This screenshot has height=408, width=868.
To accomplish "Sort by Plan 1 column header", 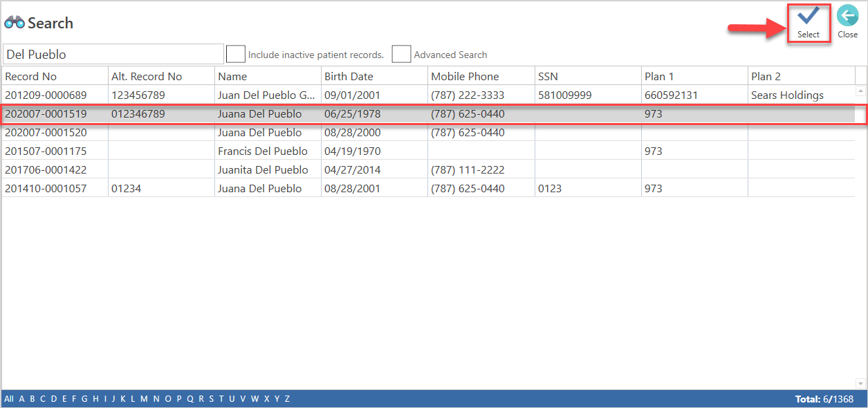I will 694,76.
